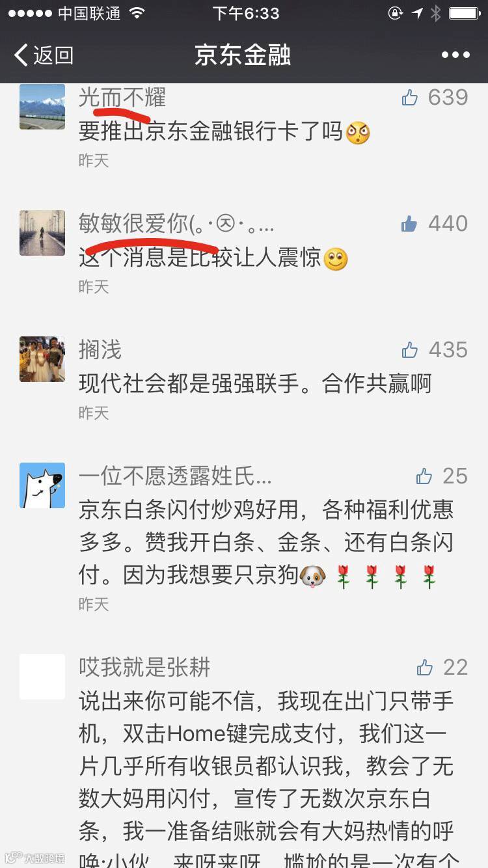Screen dimensions: 488x868
Task: Tap the 京东金融 page title
Action: tap(243, 55)
